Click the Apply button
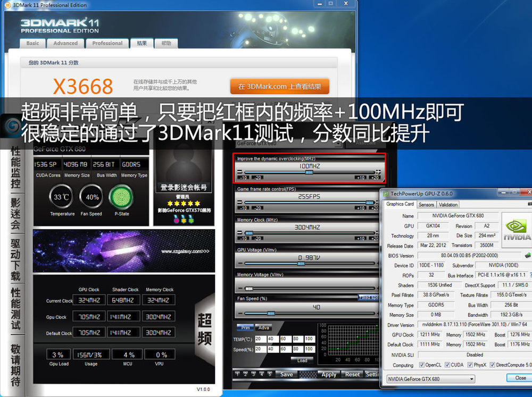 [329, 374]
